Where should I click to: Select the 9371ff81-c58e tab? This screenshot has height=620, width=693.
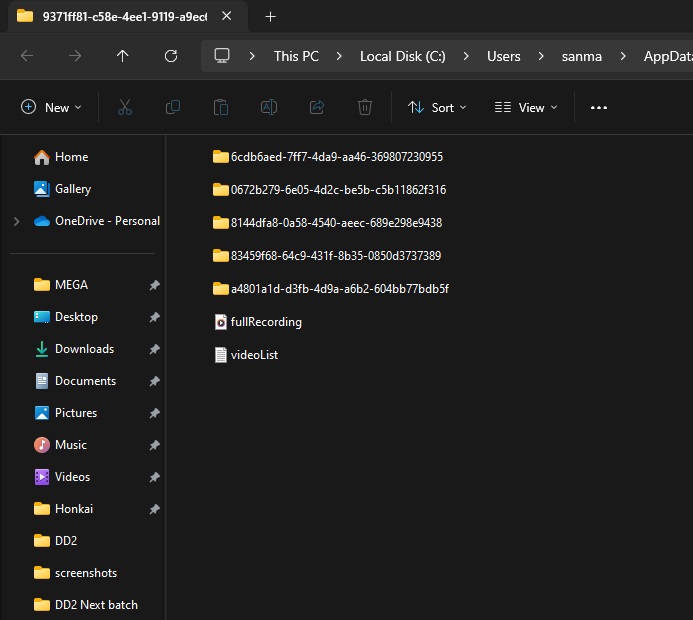click(x=128, y=16)
